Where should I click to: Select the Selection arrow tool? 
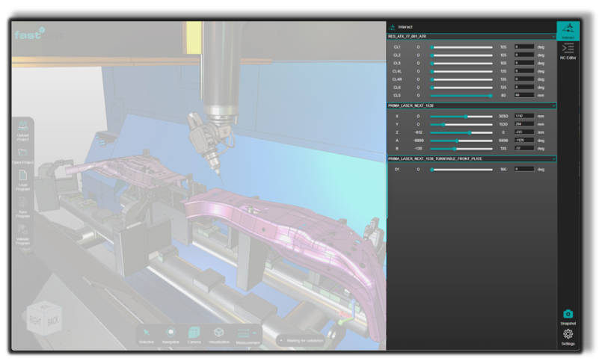point(146,333)
